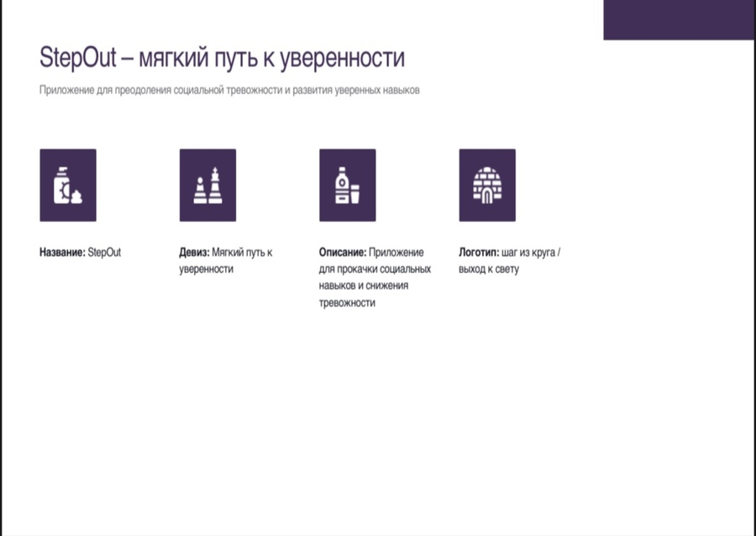Click the slide title StepOut heading
The image size is (756, 536).
[x=222, y=58]
